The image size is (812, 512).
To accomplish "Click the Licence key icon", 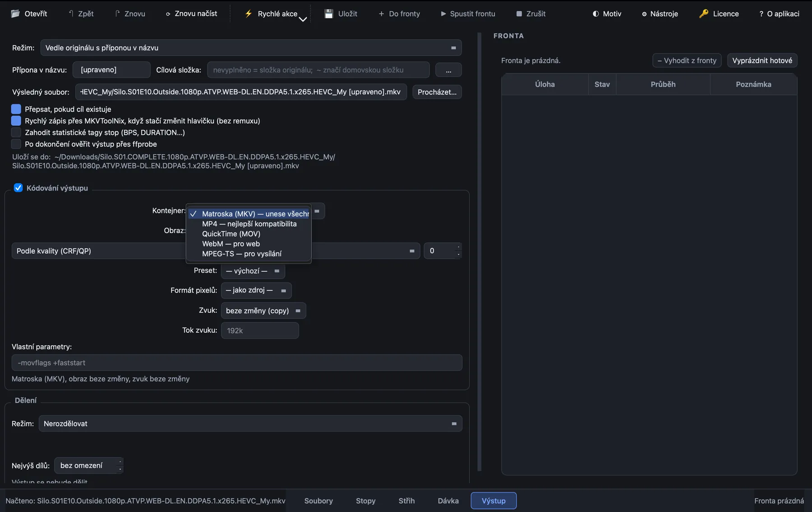I will click(704, 14).
